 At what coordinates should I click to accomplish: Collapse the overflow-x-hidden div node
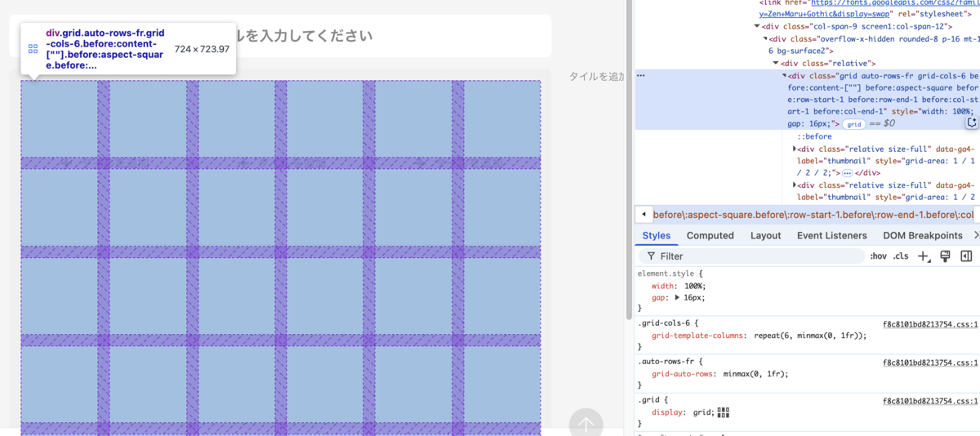click(766, 38)
